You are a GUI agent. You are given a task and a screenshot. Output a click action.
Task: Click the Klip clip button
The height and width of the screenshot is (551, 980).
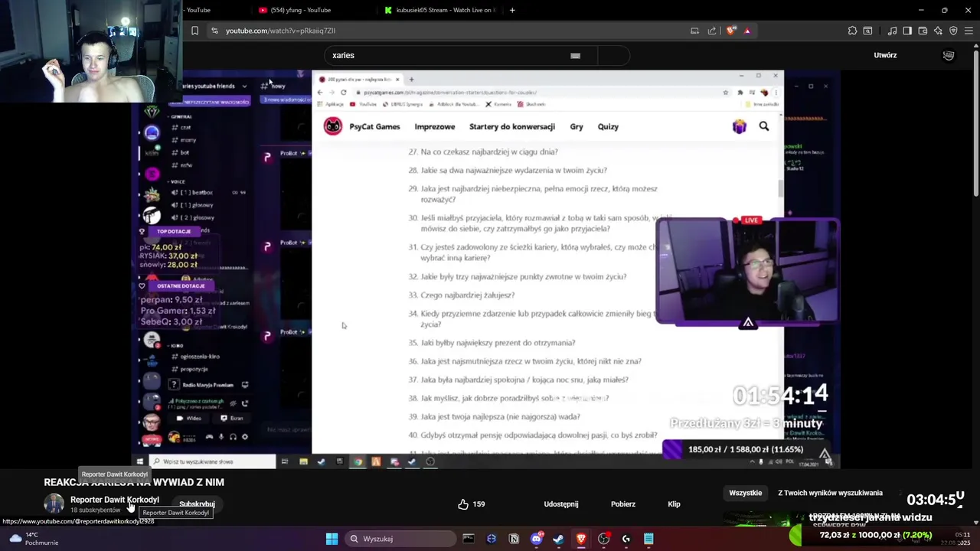674,504
